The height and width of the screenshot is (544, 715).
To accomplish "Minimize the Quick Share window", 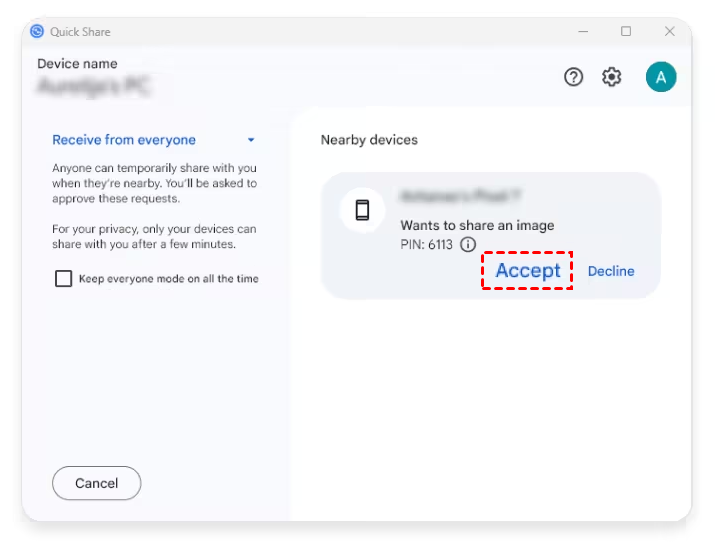I will [582, 31].
